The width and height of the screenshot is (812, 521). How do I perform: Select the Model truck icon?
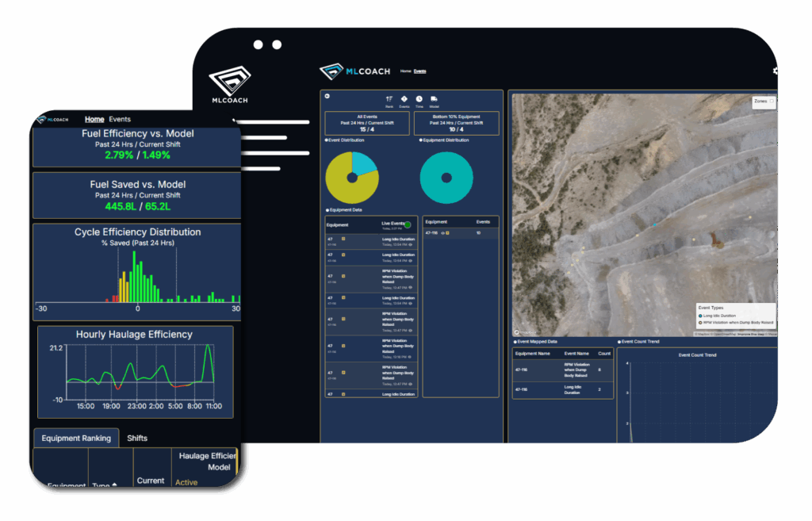pyautogui.click(x=434, y=99)
